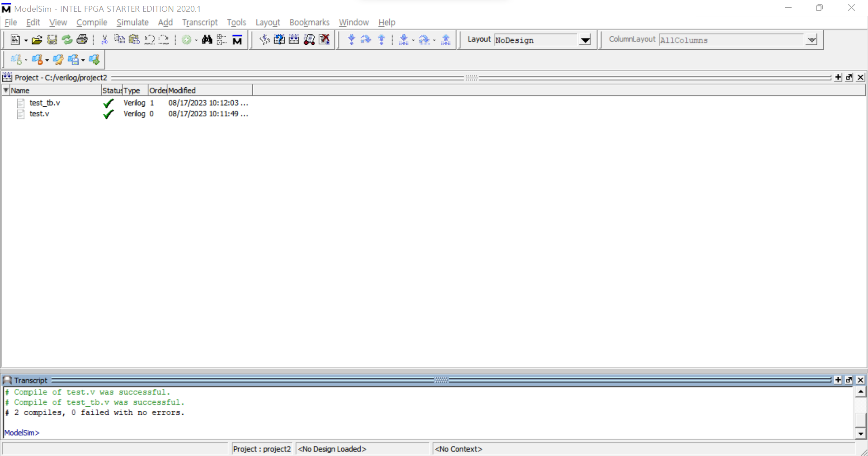The image size is (868, 456).
Task: Open the File menu
Action: pos(11,22)
